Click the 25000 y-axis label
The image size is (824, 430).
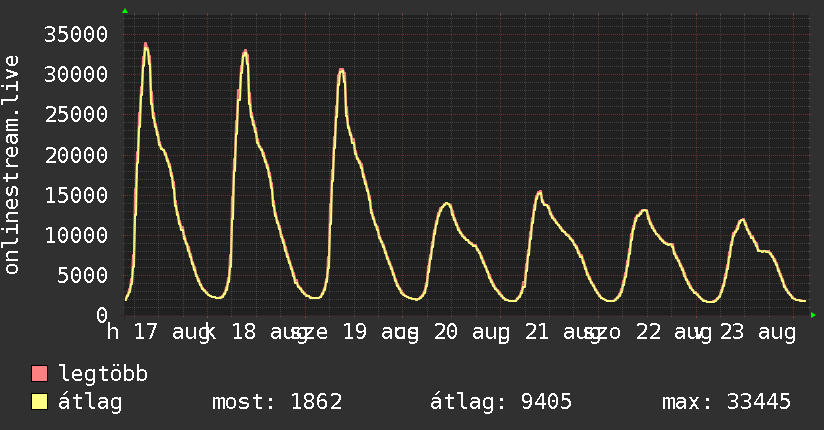click(x=76, y=114)
